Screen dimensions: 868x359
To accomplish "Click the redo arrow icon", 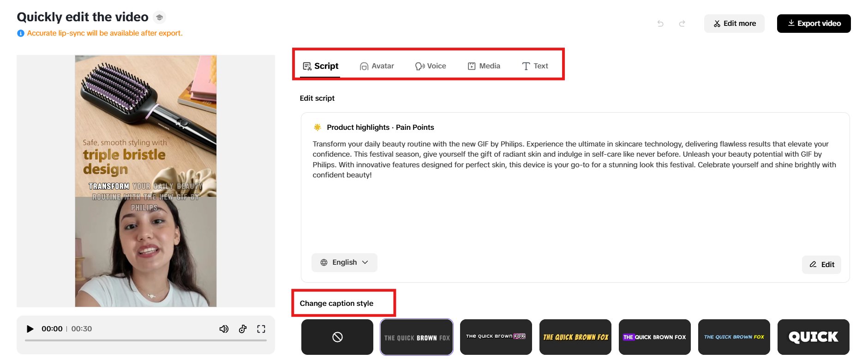I will tap(682, 24).
